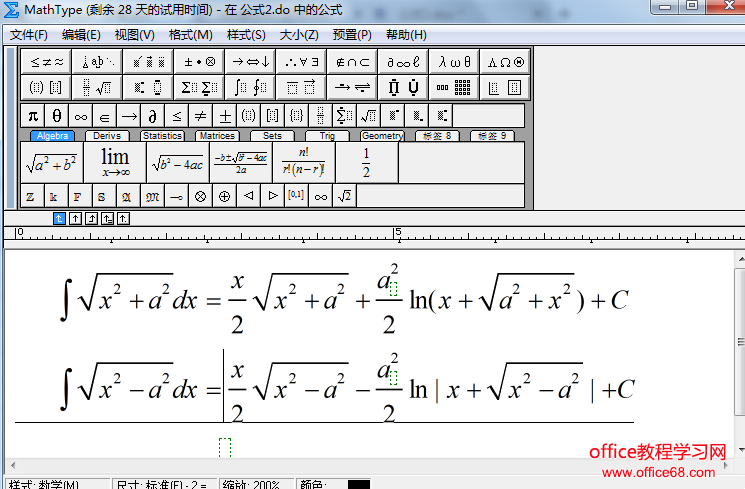745x489 pixels.
Task: Click the black color swatch in status bar
Action: point(358,484)
